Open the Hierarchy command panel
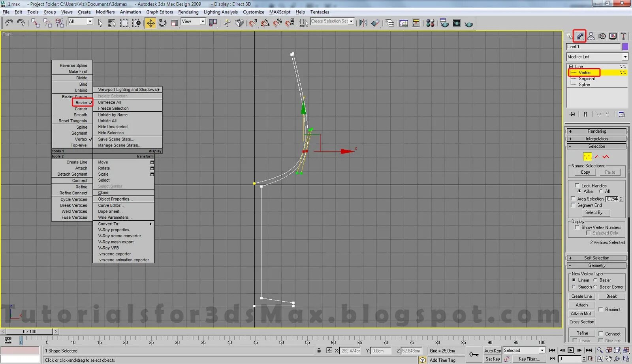This screenshot has height=364, width=632. (x=591, y=36)
